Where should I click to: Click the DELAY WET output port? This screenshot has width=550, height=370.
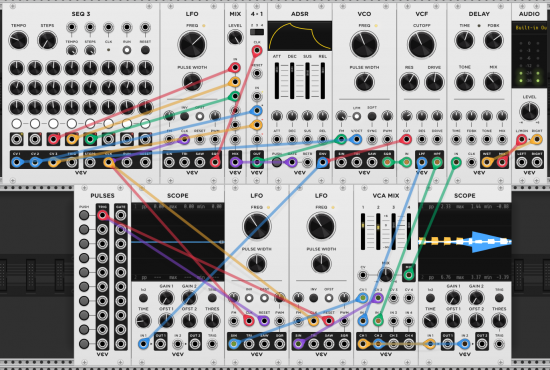487,162
